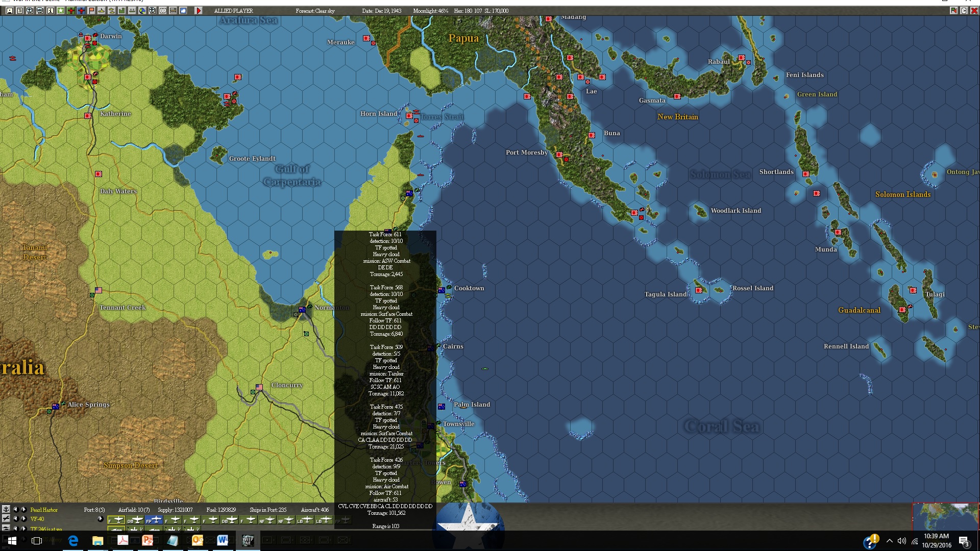Open the info 'i' toolbar icon
980x551 pixels.
point(51,10)
